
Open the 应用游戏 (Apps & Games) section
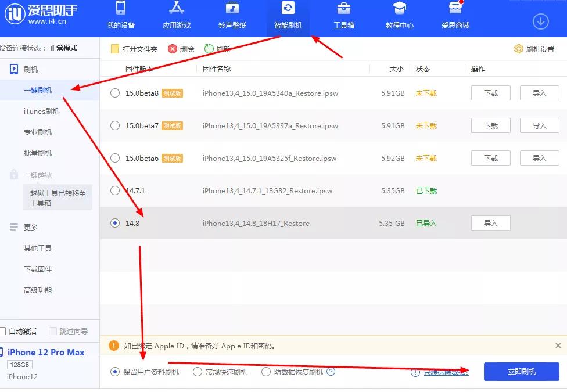(x=176, y=17)
